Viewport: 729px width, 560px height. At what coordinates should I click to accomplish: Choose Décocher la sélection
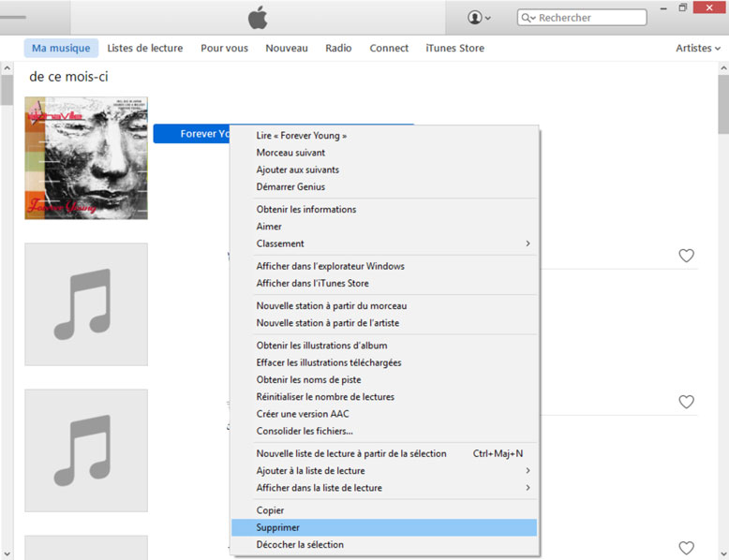pyautogui.click(x=384, y=545)
